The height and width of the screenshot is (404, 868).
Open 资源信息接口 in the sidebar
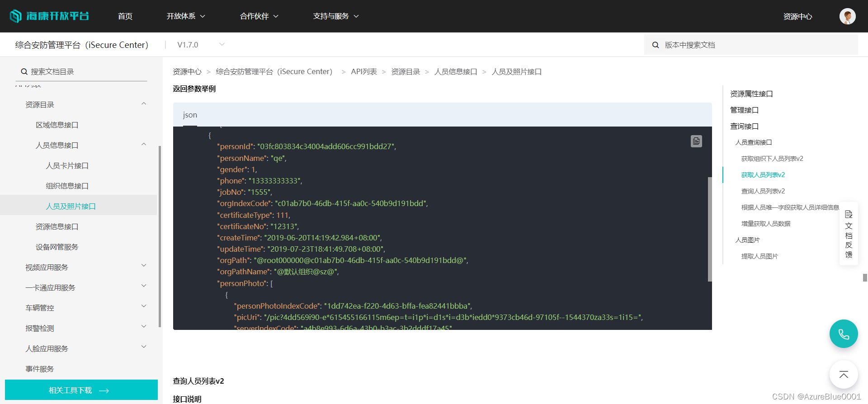point(57,226)
